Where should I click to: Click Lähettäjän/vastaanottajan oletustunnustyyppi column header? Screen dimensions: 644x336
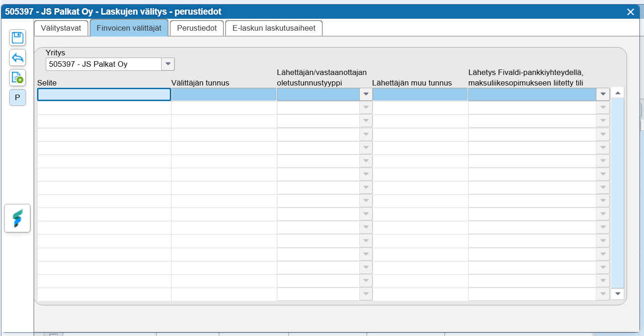(x=322, y=78)
